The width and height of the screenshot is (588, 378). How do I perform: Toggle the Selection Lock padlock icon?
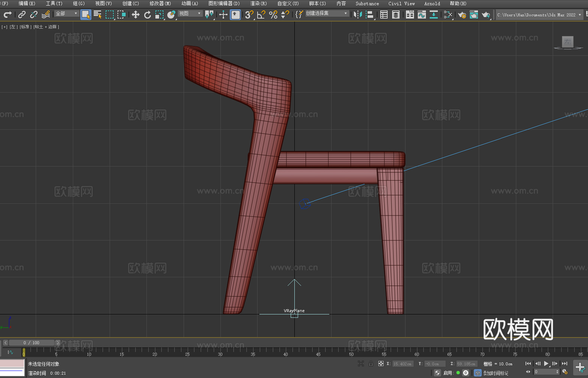tap(371, 364)
